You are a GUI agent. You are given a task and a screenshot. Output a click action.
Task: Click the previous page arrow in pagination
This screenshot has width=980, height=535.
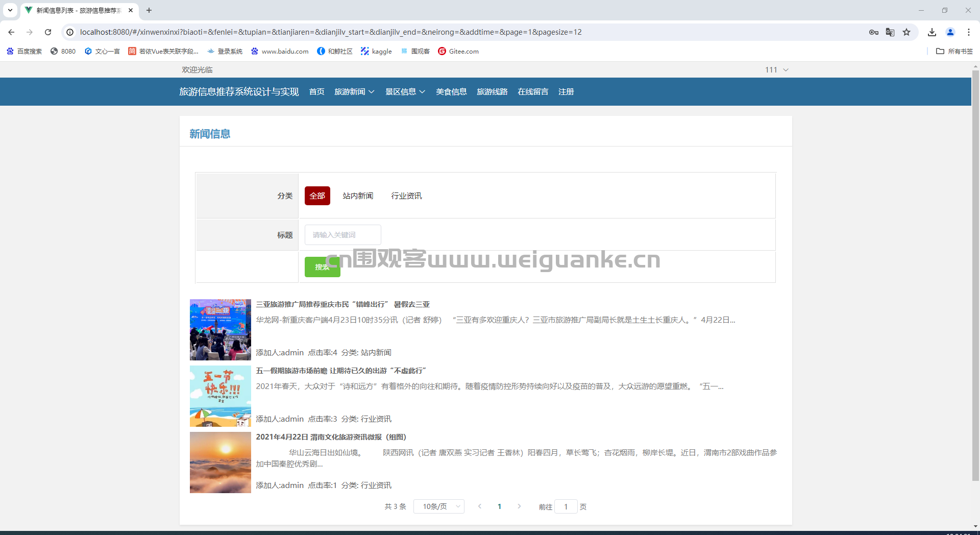[480, 506]
